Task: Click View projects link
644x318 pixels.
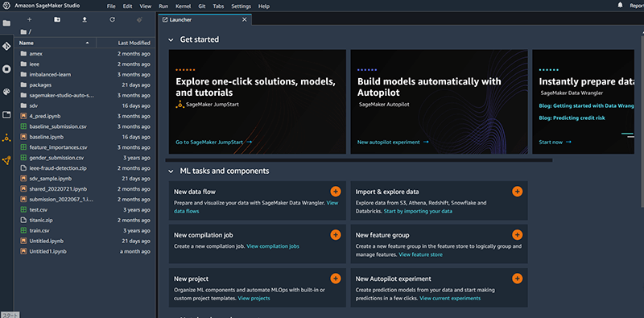Action: (254, 299)
